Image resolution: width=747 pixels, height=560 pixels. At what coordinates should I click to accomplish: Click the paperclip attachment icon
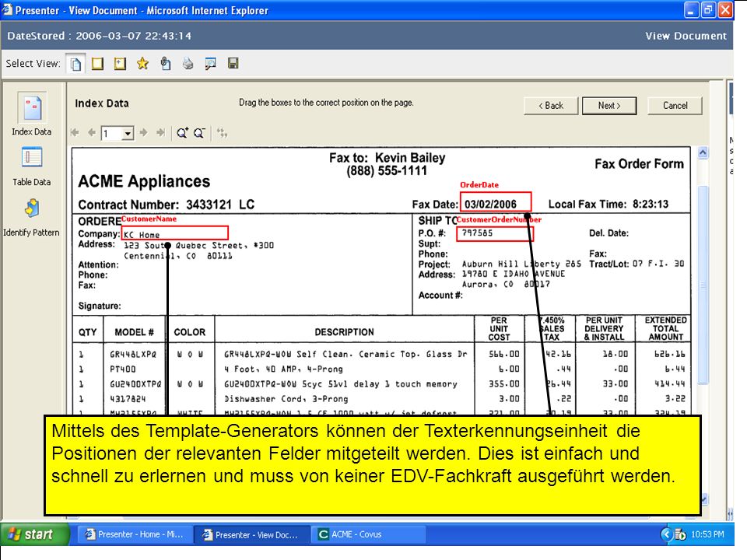(165, 63)
